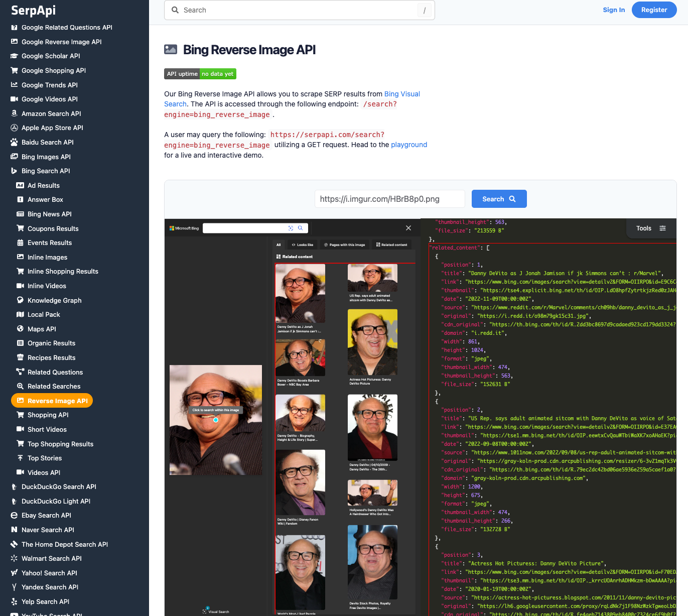This screenshot has width=688, height=616.
Task: Open the Tools menu over JSON panel
Action: 651,228
